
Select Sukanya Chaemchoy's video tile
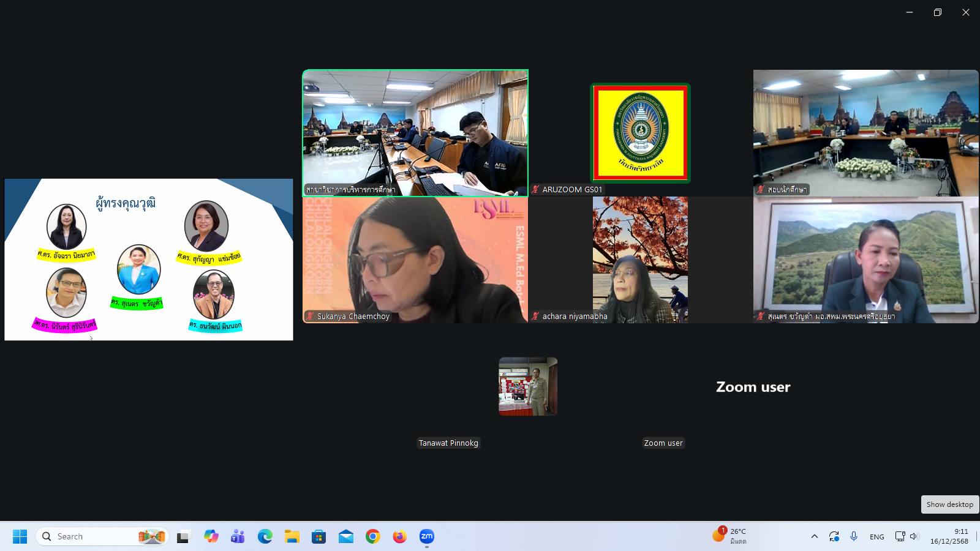point(415,260)
